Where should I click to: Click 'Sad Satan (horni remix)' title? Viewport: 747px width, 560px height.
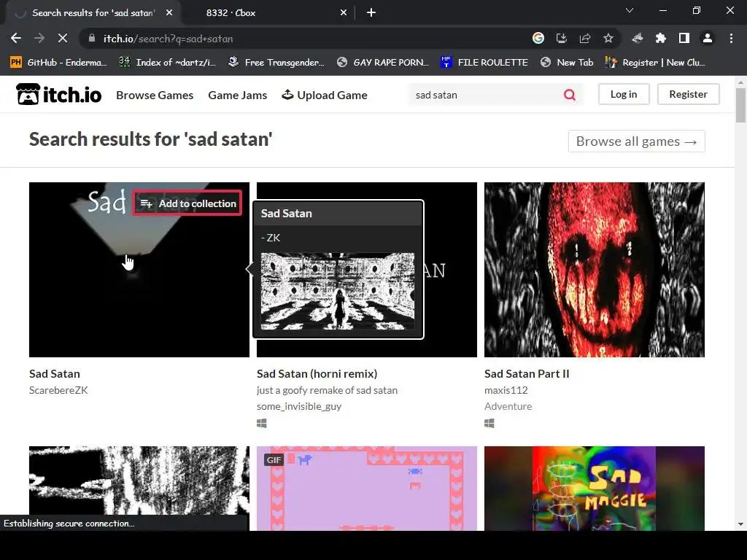[317, 374]
